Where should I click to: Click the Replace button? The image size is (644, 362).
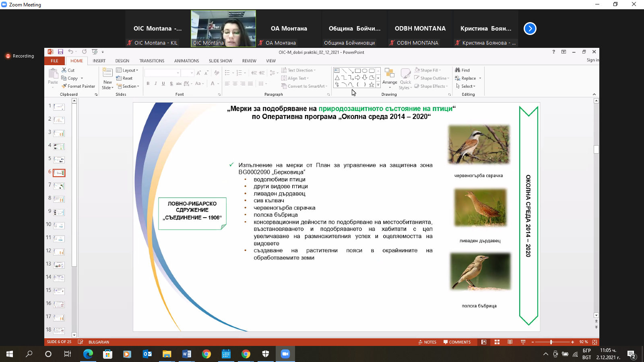pyautogui.click(x=468, y=78)
